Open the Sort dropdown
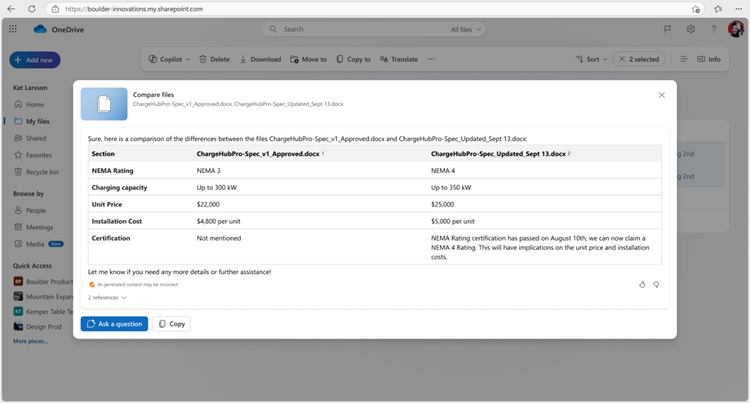Screen dimensions: 750x403 point(591,59)
